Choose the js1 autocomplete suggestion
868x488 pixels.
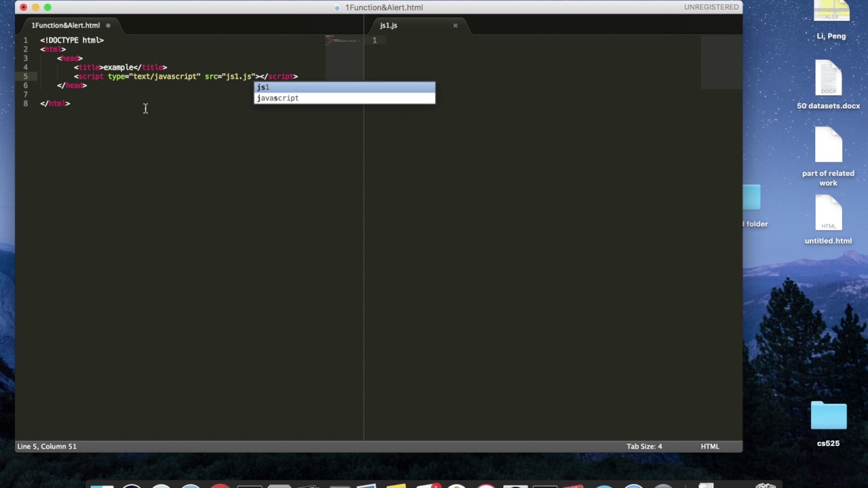[x=344, y=87]
